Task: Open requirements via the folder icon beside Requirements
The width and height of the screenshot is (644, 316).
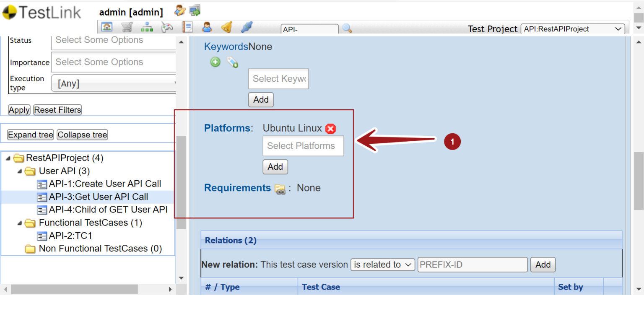Action: 280,189
